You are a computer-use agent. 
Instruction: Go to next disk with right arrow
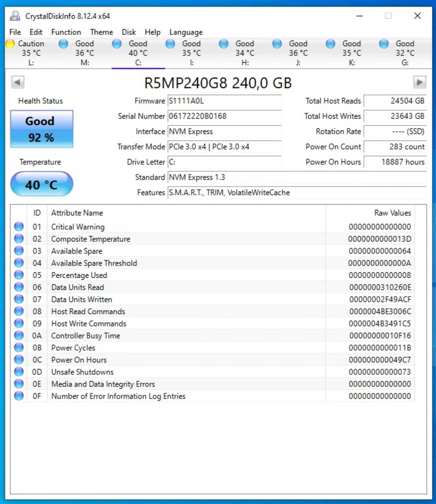(x=419, y=82)
